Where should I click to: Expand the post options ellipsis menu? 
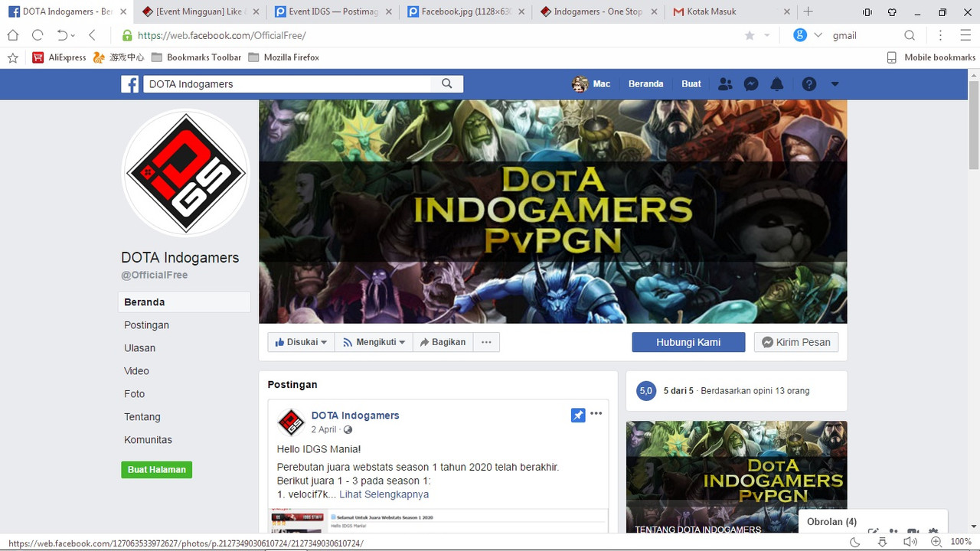click(x=596, y=413)
